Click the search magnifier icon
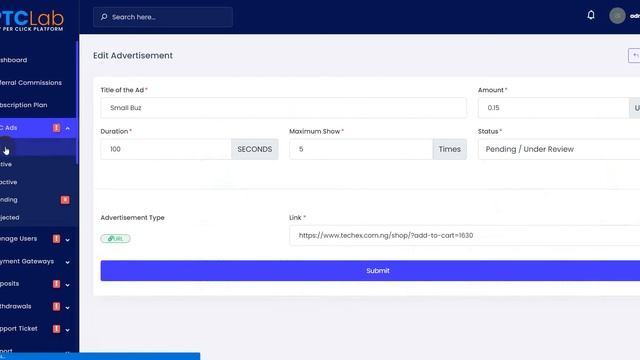The width and height of the screenshot is (640, 360). [104, 17]
